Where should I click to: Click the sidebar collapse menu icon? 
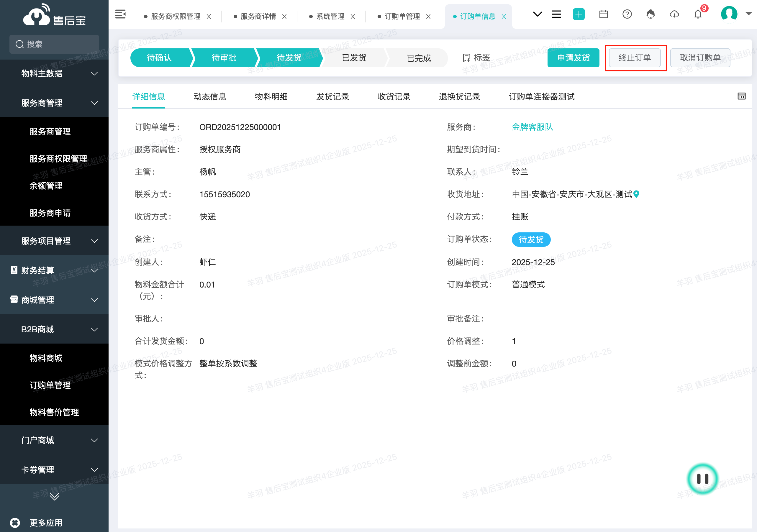[x=120, y=14]
